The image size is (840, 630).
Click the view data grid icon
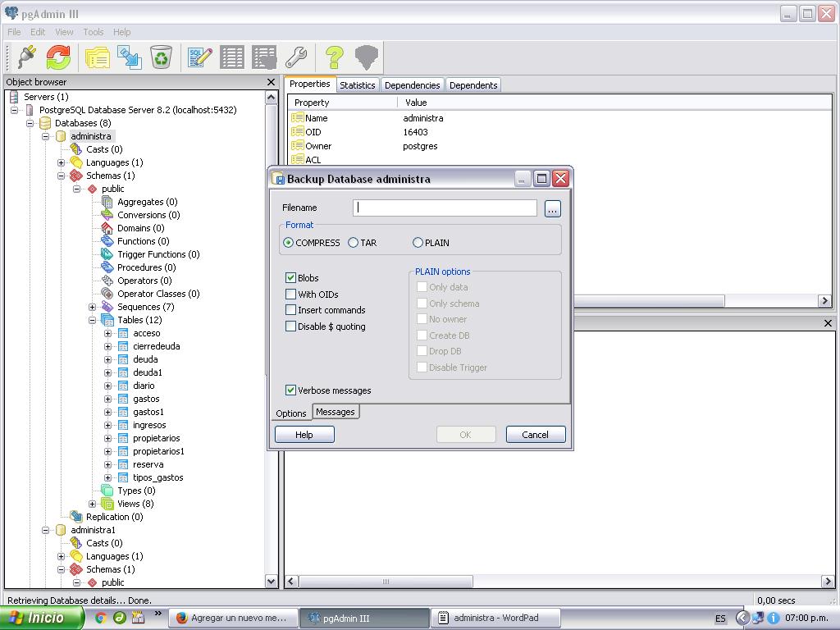coord(232,57)
